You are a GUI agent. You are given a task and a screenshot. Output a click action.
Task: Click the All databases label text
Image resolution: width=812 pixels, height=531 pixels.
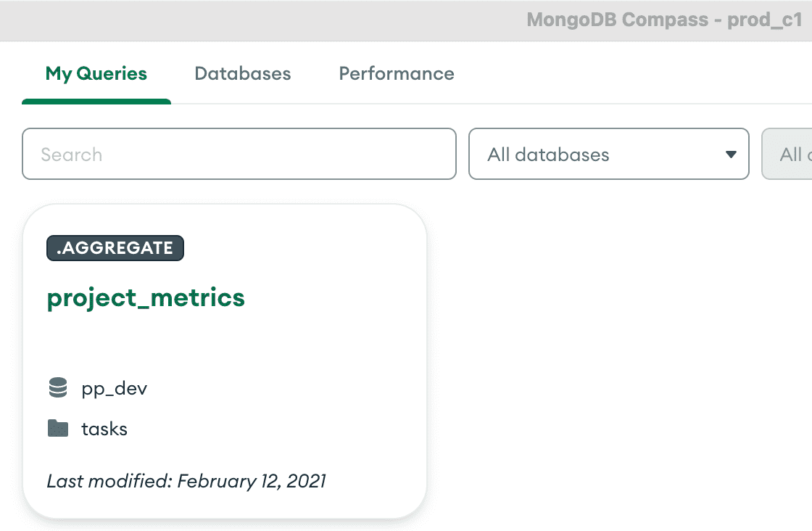point(548,155)
